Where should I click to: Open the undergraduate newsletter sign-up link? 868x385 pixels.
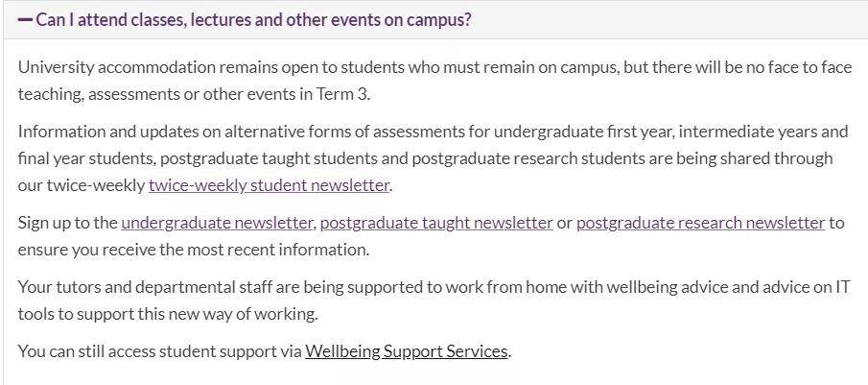click(217, 223)
